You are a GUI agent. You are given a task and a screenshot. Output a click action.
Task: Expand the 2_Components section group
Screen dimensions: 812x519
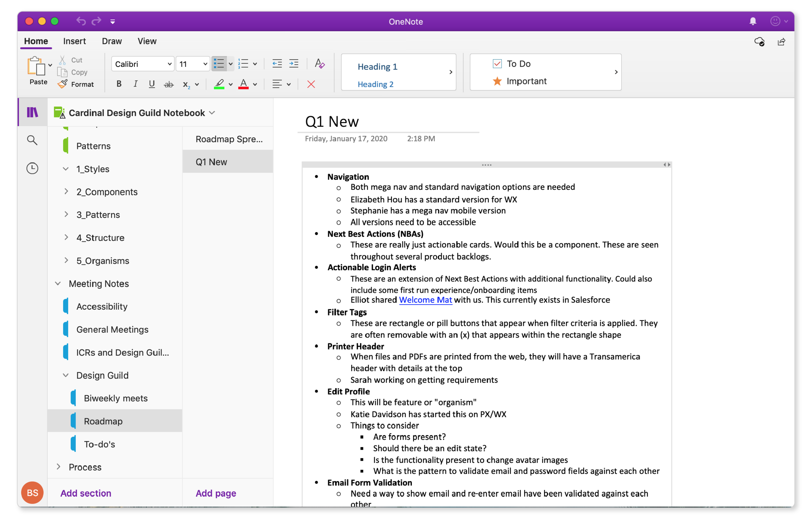click(x=66, y=192)
